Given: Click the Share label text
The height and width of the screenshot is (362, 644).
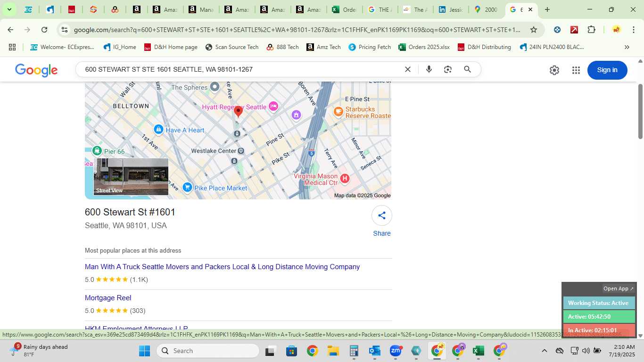Looking at the screenshot, I should tap(382, 233).
